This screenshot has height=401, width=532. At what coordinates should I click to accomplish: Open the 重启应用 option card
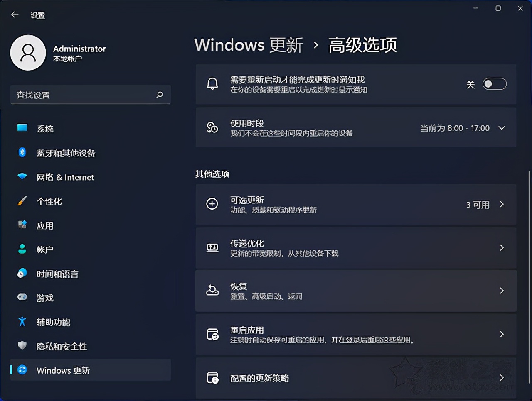coord(356,334)
